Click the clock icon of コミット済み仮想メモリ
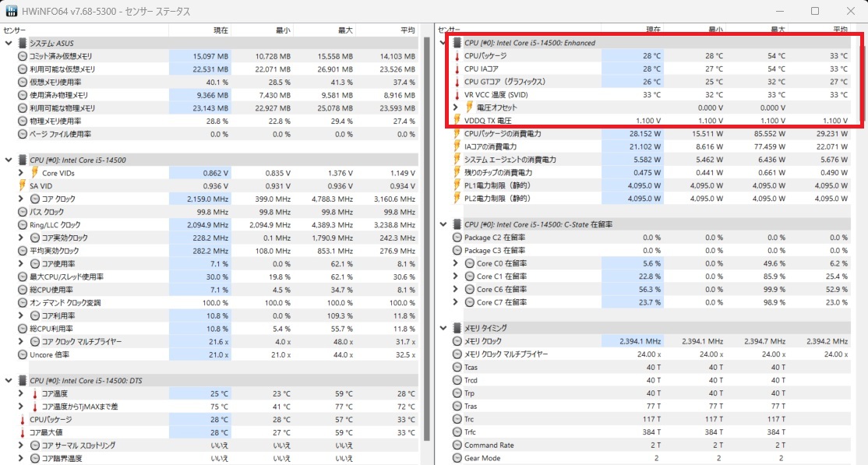Image resolution: width=868 pixels, height=465 pixels. tap(22, 56)
